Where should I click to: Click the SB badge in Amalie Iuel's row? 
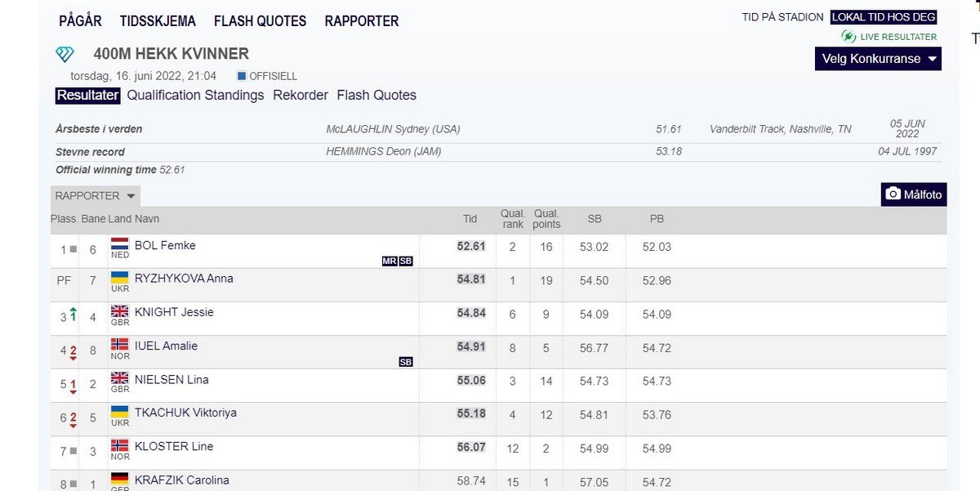pos(406,362)
